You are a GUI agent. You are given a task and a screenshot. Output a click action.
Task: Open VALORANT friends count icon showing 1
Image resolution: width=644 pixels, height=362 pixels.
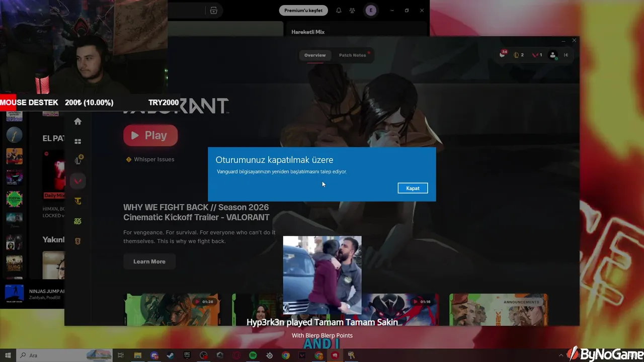537,55
